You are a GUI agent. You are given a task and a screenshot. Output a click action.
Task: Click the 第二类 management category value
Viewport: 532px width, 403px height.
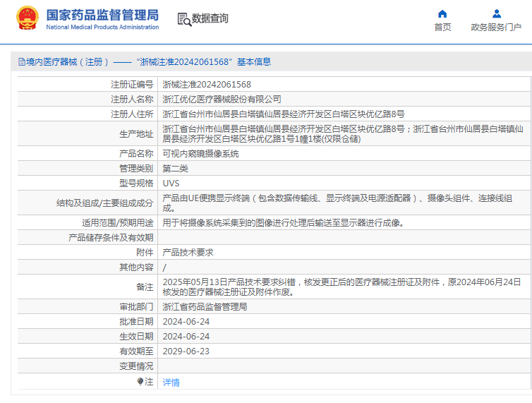pyautogui.click(x=175, y=169)
